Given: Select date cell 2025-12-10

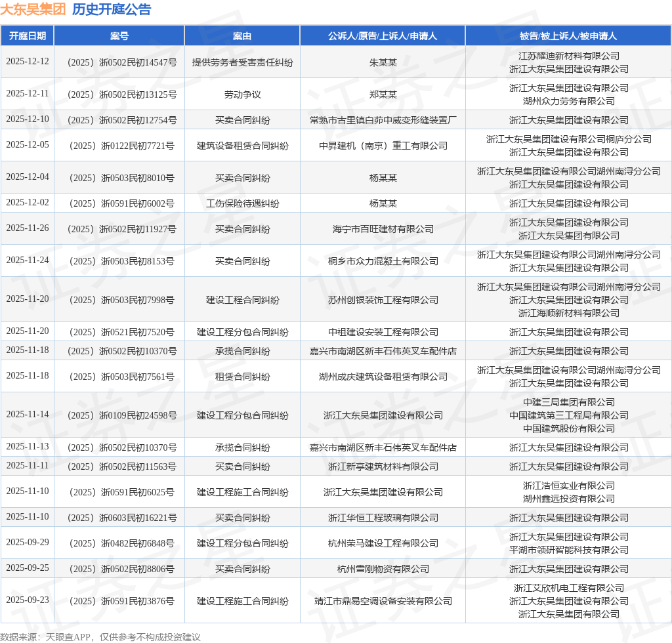Looking at the screenshot, I should (28, 119).
